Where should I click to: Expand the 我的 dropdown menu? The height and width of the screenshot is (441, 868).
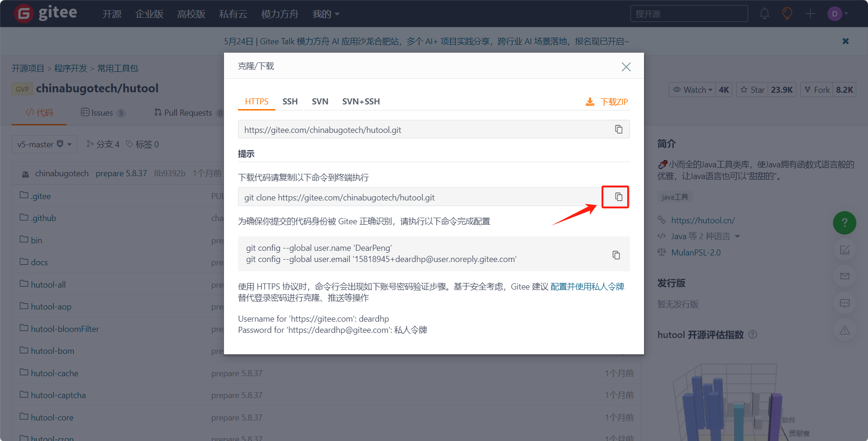(x=326, y=14)
